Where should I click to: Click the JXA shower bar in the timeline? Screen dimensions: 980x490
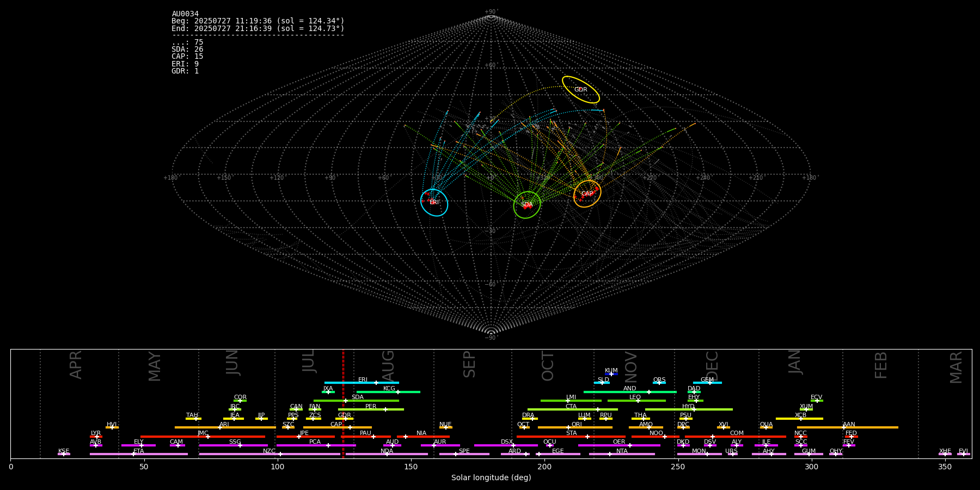[328, 391]
